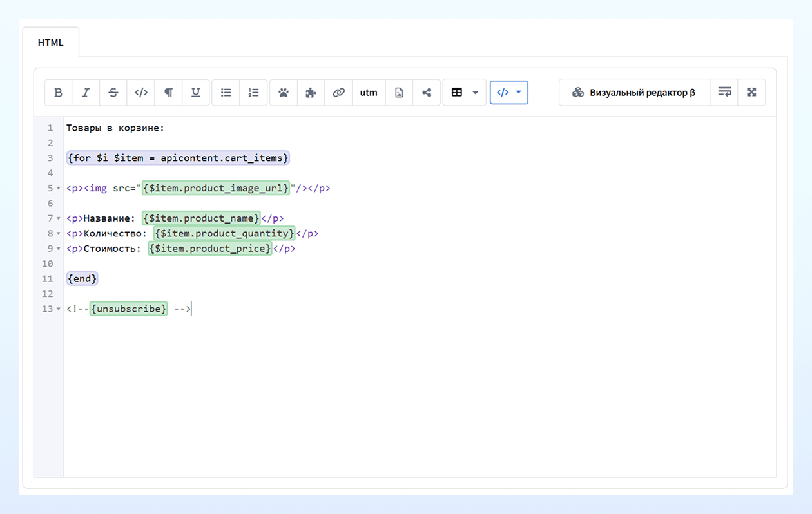Click the file image icon
The width and height of the screenshot is (812, 514).
(399, 93)
